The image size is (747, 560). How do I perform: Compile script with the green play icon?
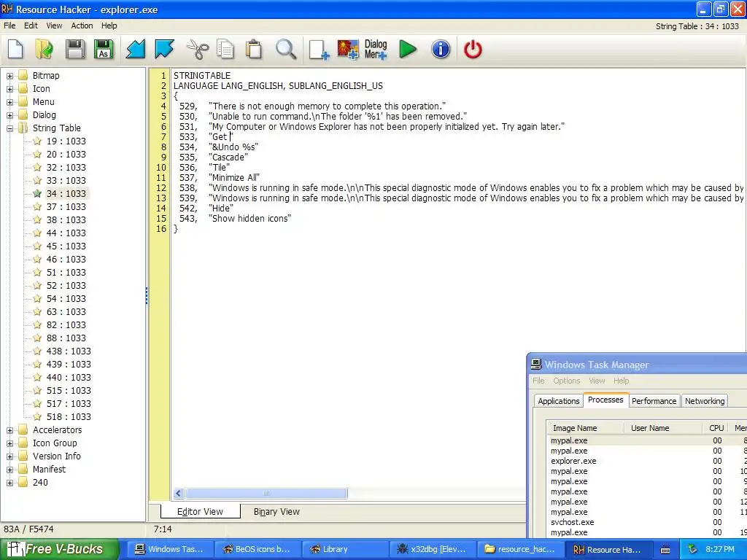(407, 49)
